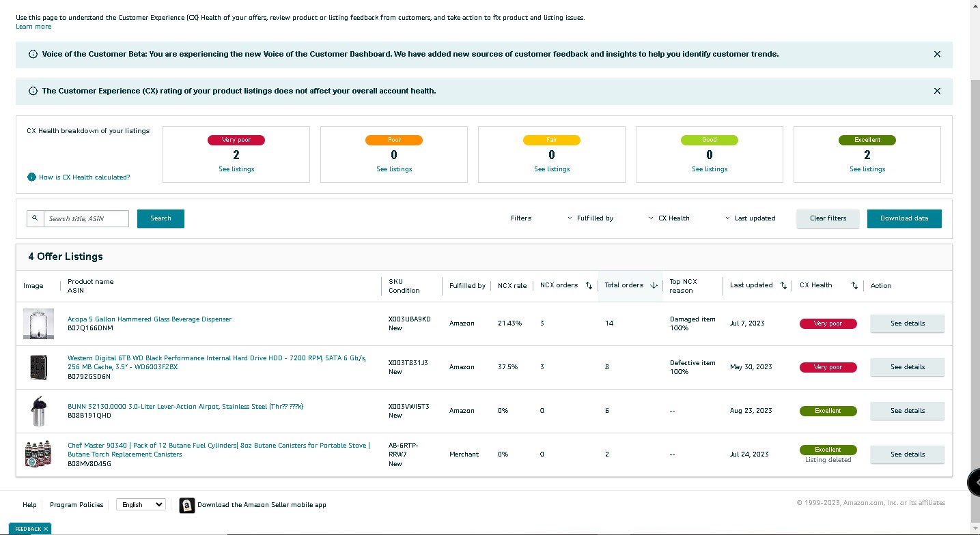Click the Amazon Seller mobile app icon

187,505
